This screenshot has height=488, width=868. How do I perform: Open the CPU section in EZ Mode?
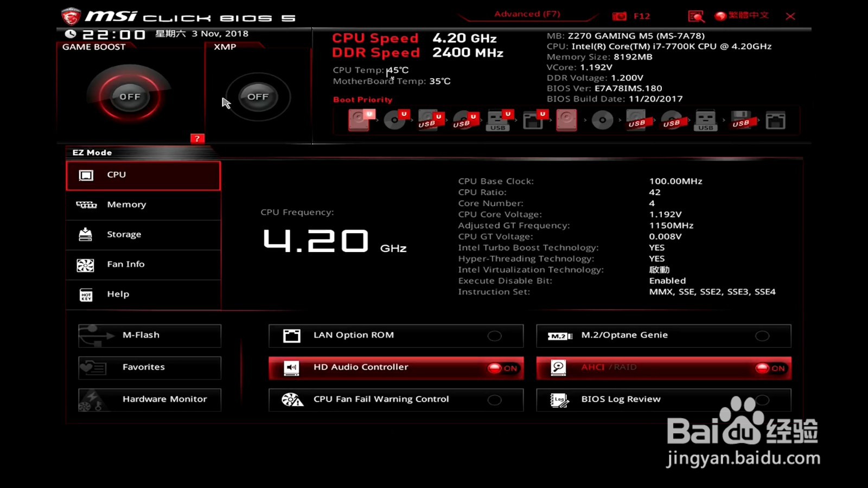pyautogui.click(x=143, y=175)
